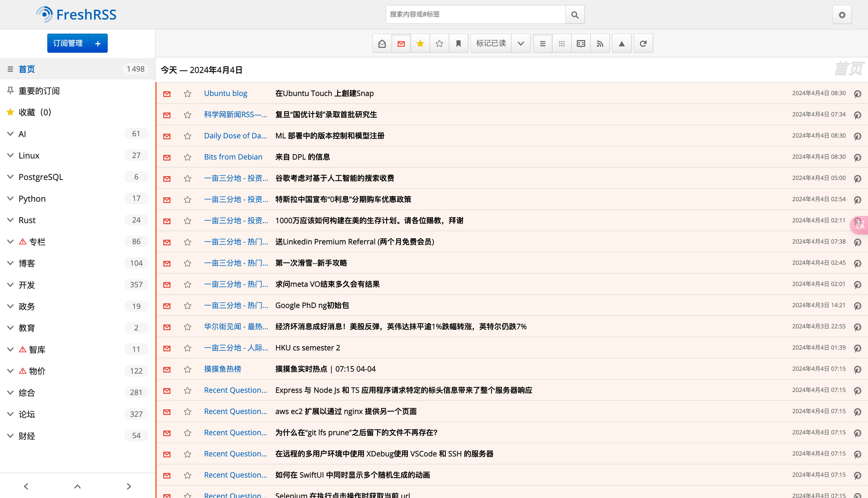
Task: Select 重要的订阅 in the sidebar
Action: coord(39,91)
